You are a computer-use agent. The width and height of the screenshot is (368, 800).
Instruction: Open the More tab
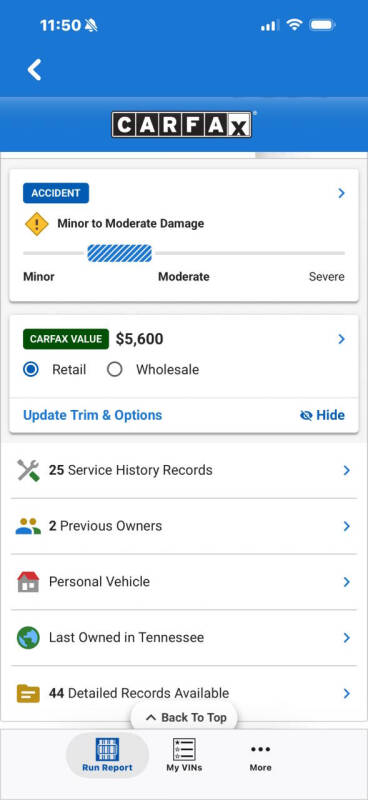click(260, 755)
